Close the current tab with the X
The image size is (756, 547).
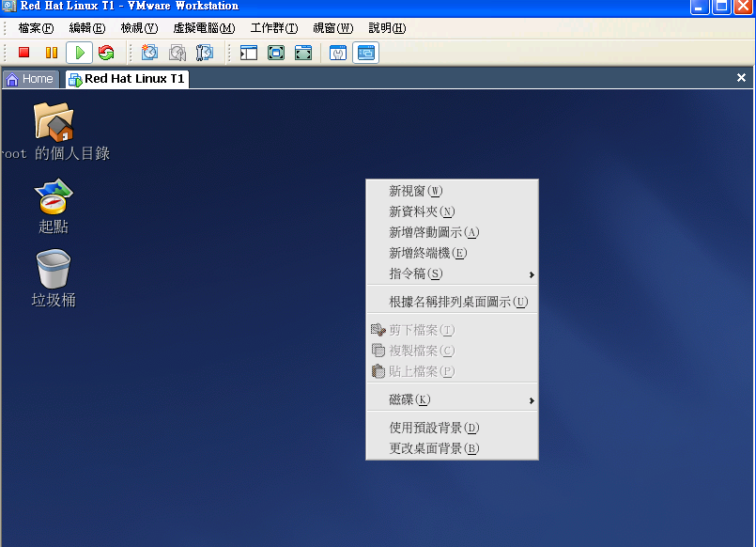pos(741,78)
